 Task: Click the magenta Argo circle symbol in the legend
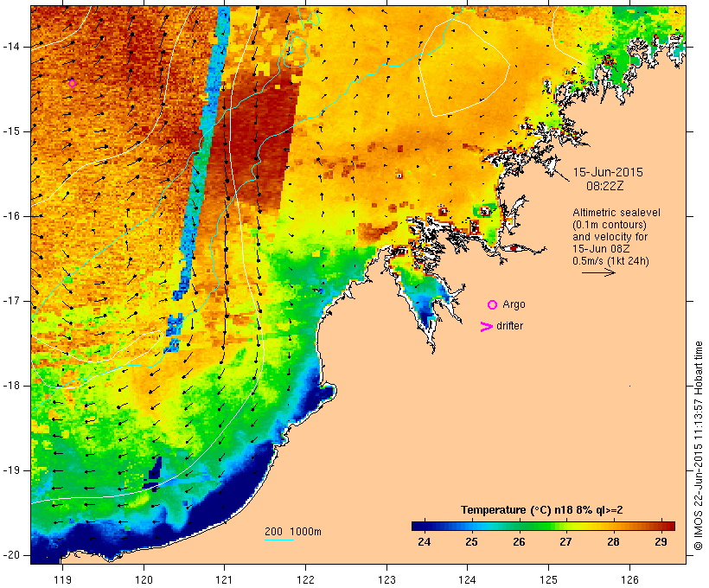(493, 305)
